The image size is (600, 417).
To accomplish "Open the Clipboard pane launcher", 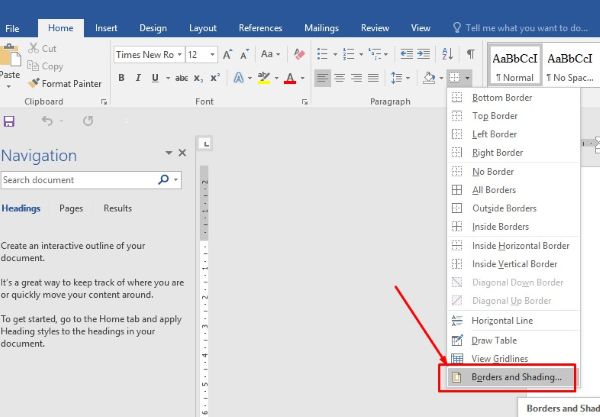I will click(x=104, y=102).
